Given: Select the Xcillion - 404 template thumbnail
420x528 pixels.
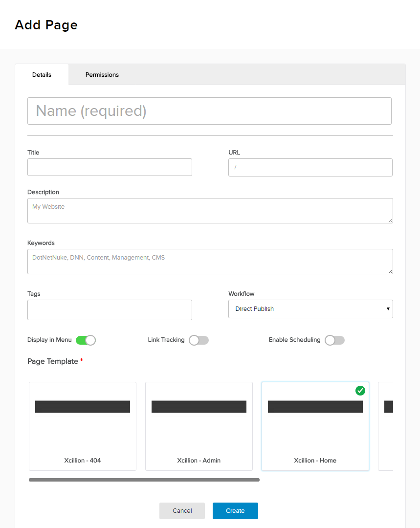Looking at the screenshot, I should click(83, 426).
